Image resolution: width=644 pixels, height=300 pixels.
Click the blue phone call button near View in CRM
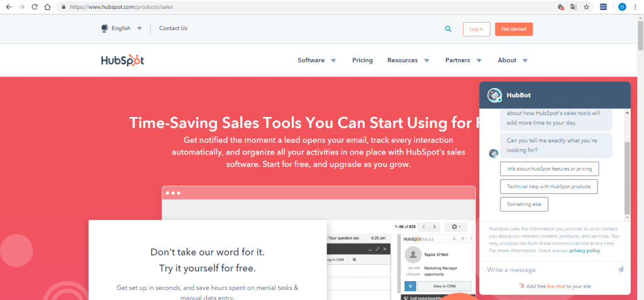click(410, 286)
